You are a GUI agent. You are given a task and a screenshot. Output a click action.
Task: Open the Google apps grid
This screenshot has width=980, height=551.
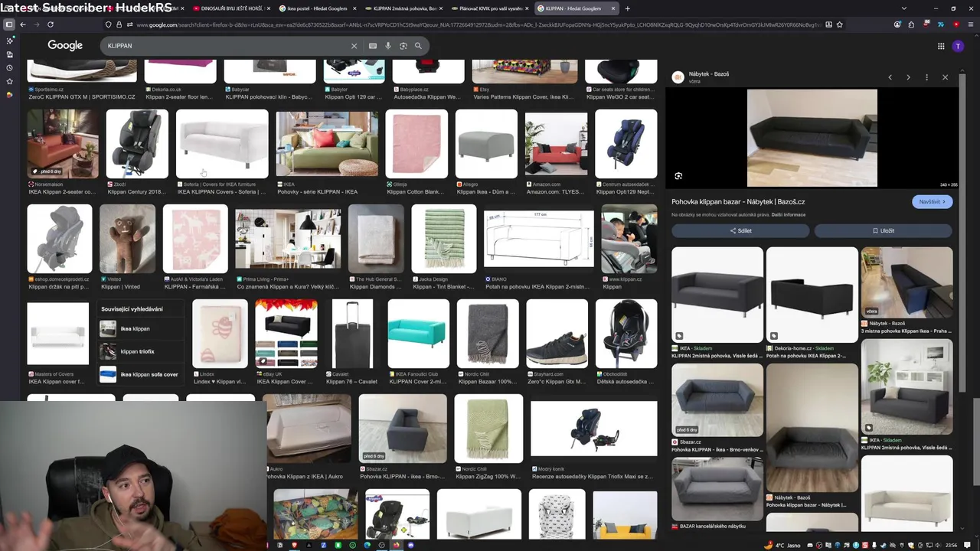941,46
